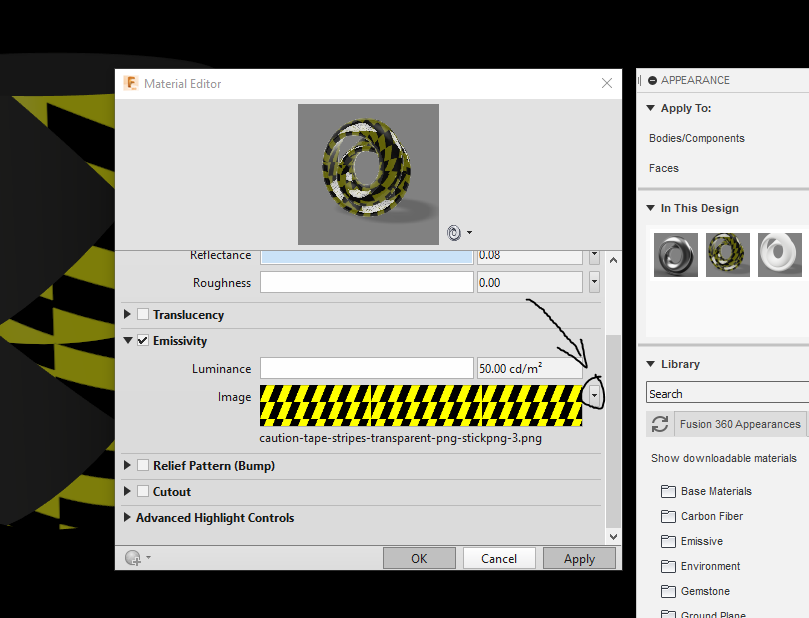Select the Emissive materials folder

(x=667, y=541)
